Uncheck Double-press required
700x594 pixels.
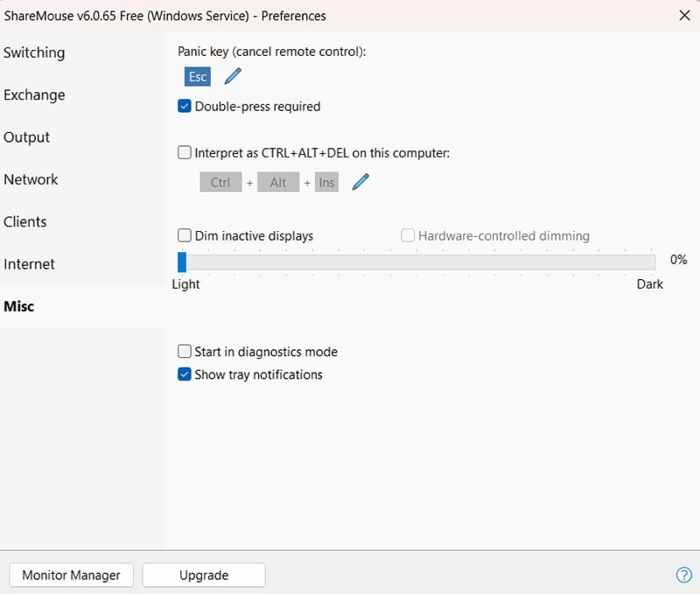185,107
